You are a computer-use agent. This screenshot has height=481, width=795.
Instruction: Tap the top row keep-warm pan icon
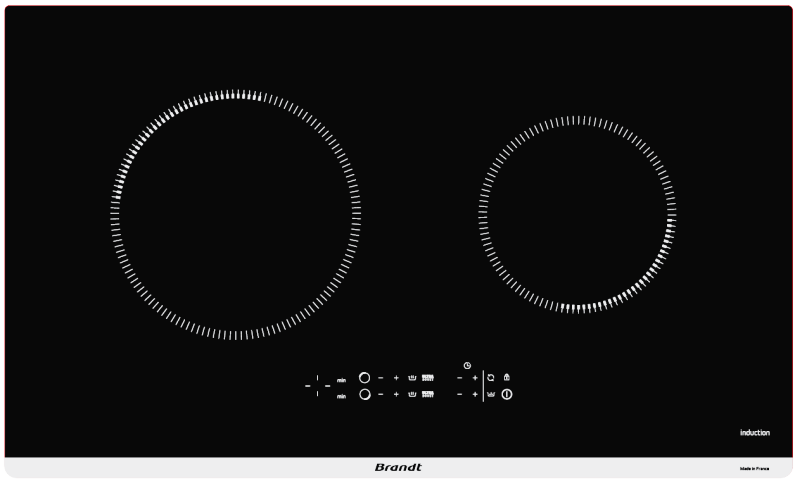coord(412,378)
